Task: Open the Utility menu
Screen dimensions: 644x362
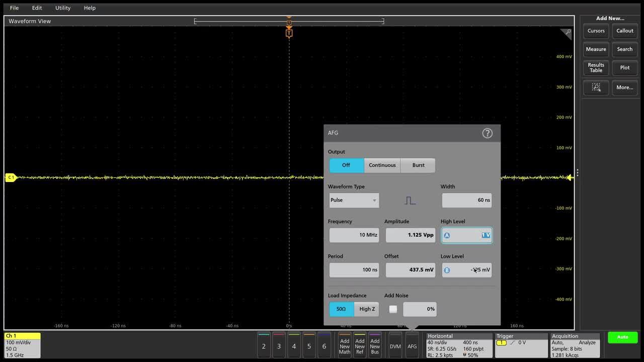Action: (x=62, y=8)
